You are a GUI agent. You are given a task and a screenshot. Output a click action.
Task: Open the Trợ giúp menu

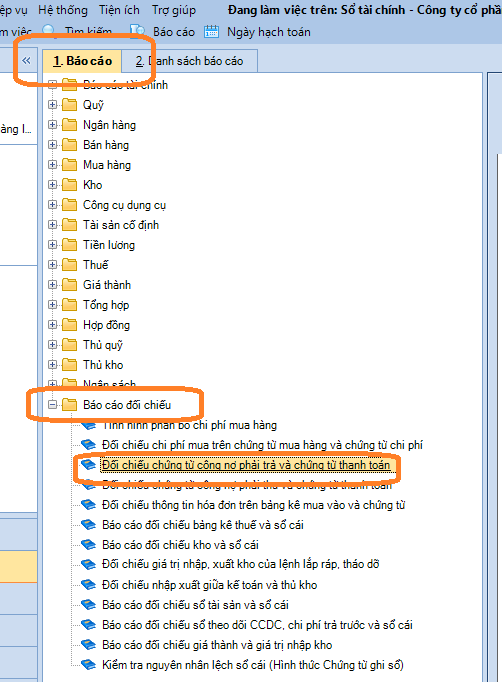click(x=174, y=10)
